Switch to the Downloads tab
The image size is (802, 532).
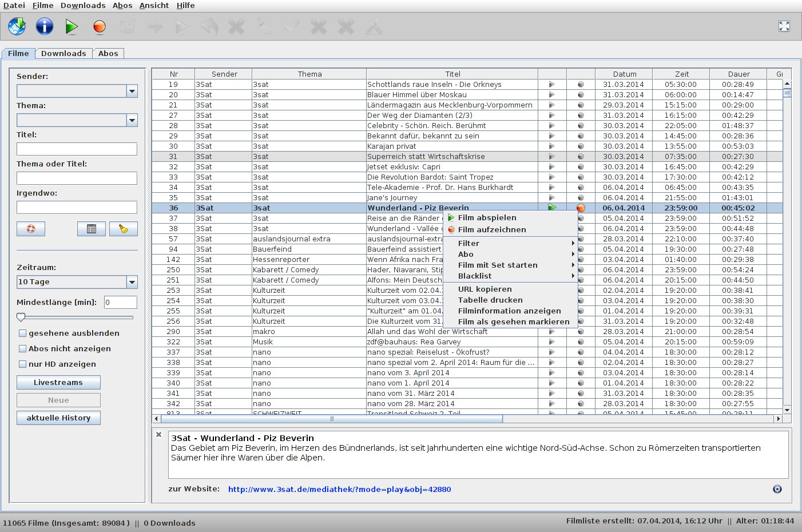click(63, 53)
